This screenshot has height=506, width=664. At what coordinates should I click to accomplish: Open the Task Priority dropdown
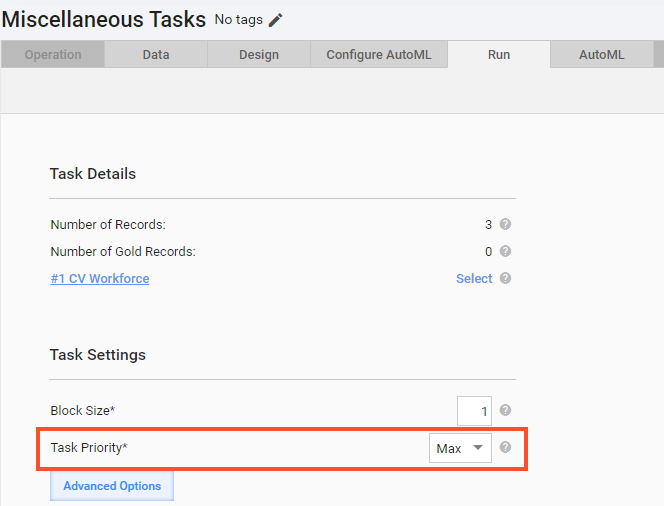tap(460, 448)
